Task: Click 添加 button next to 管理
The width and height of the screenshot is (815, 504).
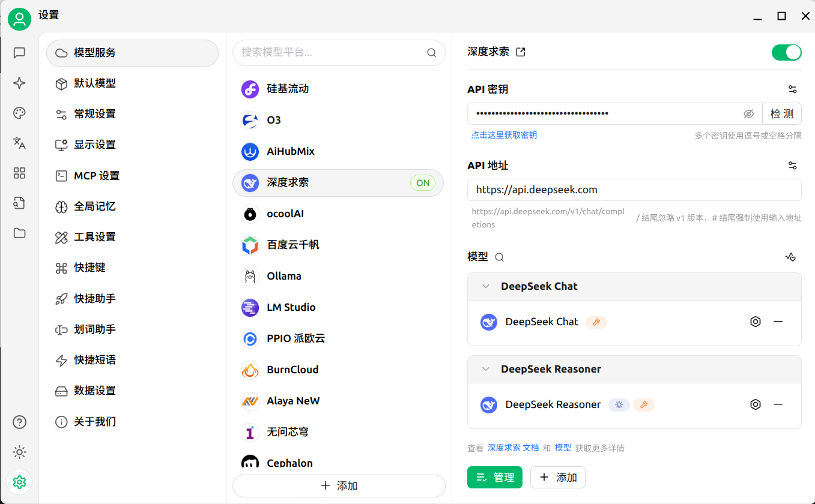Action: pos(558,478)
